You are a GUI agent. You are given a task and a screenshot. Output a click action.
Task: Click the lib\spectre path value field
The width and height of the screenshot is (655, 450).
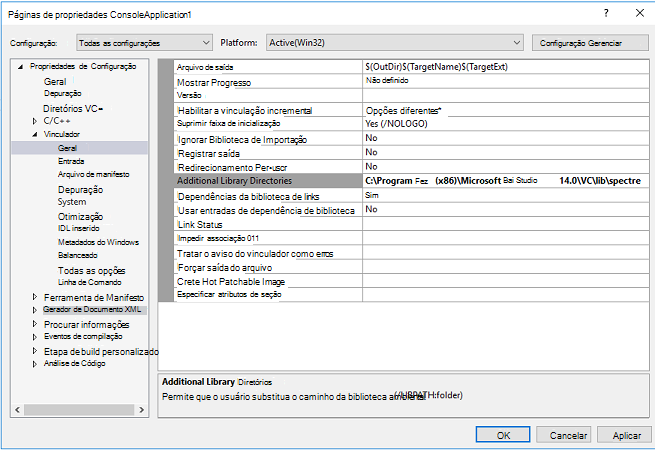pyautogui.click(x=505, y=181)
